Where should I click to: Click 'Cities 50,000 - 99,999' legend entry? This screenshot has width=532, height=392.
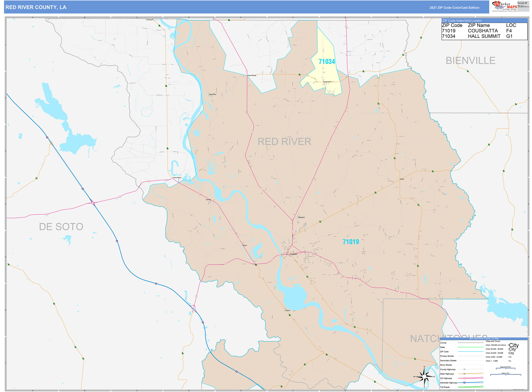click(x=494, y=349)
